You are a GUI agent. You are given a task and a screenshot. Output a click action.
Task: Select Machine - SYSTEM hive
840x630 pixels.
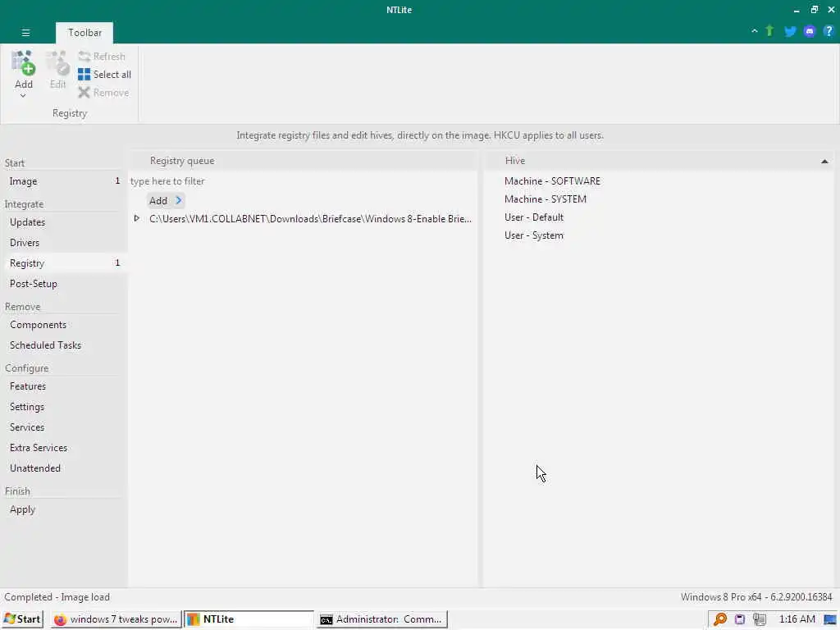(x=545, y=199)
